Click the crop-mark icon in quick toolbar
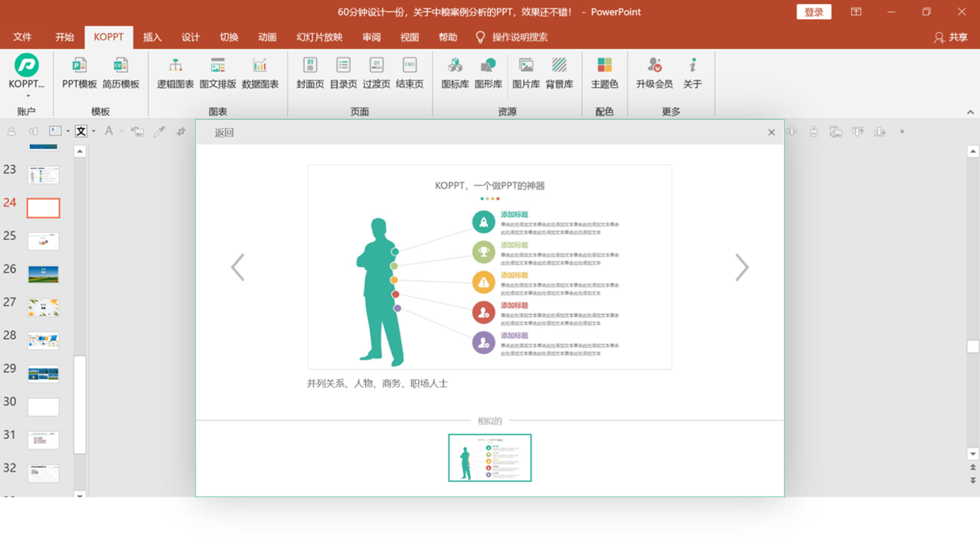980x556 pixels. pyautogui.click(x=181, y=132)
